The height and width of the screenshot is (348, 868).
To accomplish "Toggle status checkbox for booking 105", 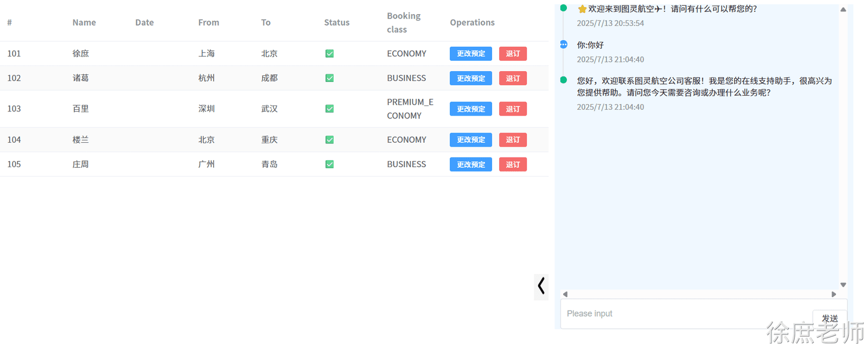I will click(329, 164).
